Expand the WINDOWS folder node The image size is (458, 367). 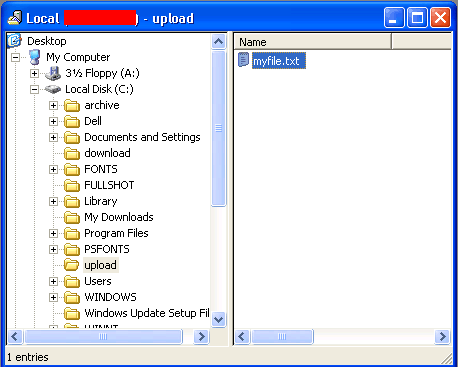click(x=53, y=297)
